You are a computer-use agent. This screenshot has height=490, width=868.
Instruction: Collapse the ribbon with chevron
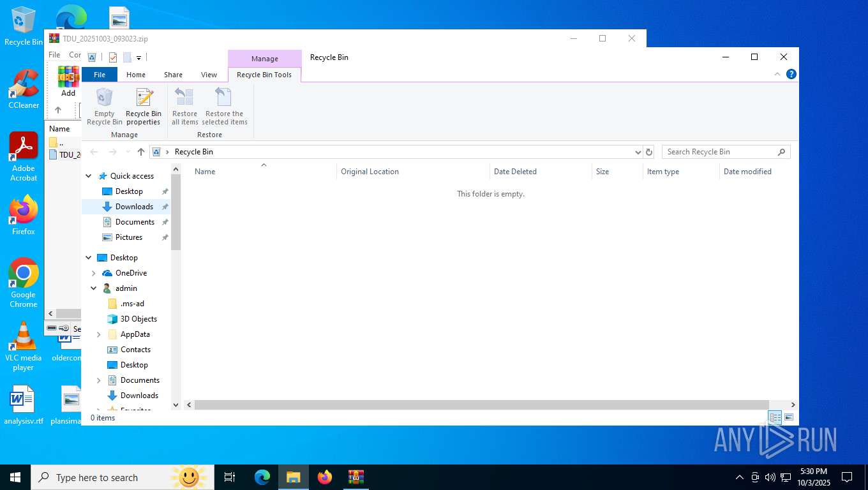pyautogui.click(x=777, y=74)
